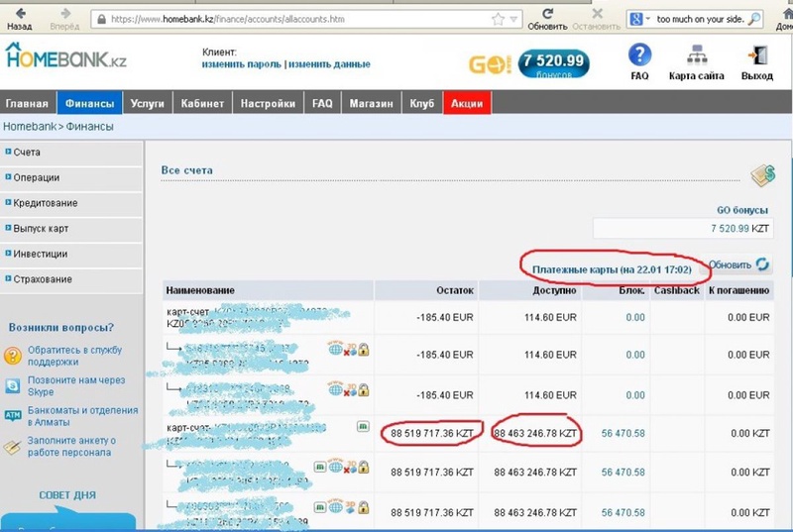Click the GO! bonus logo
The height and width of the screenshot is (532, 793).
pyautogui.click(x=491, y=63)
